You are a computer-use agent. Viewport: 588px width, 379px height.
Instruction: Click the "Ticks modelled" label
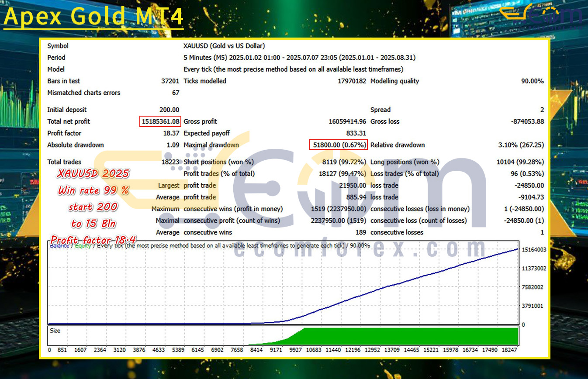coord(205,81)
